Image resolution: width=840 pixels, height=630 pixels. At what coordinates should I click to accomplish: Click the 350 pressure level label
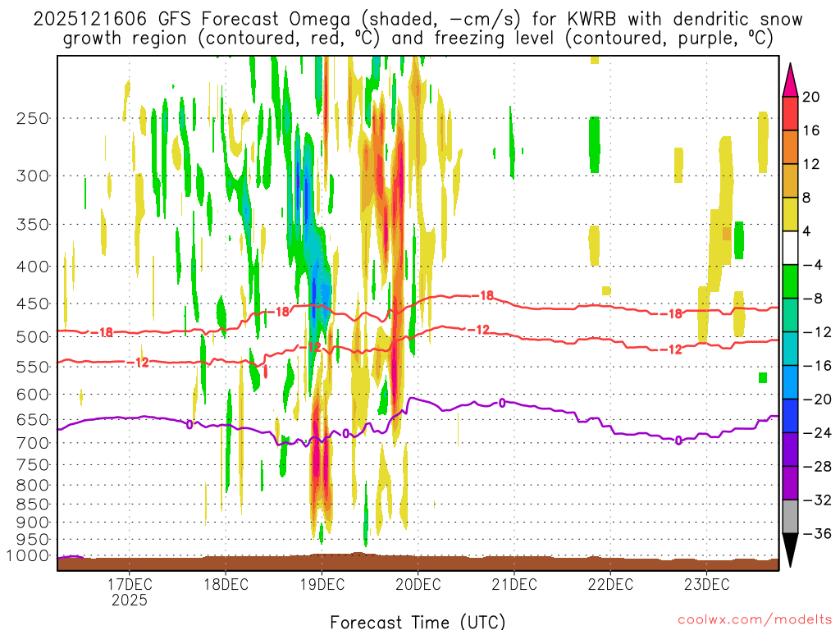click(33, 225)
